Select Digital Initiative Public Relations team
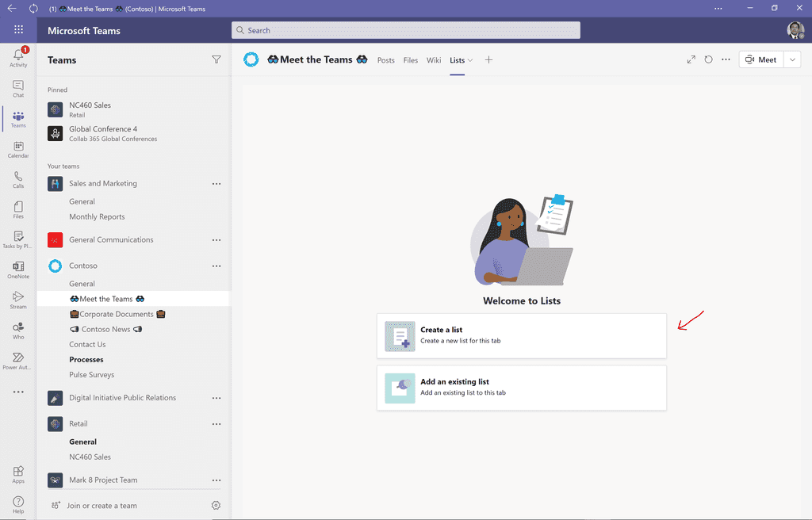Screen dimensions: 812x520 [x=124, y=398]
